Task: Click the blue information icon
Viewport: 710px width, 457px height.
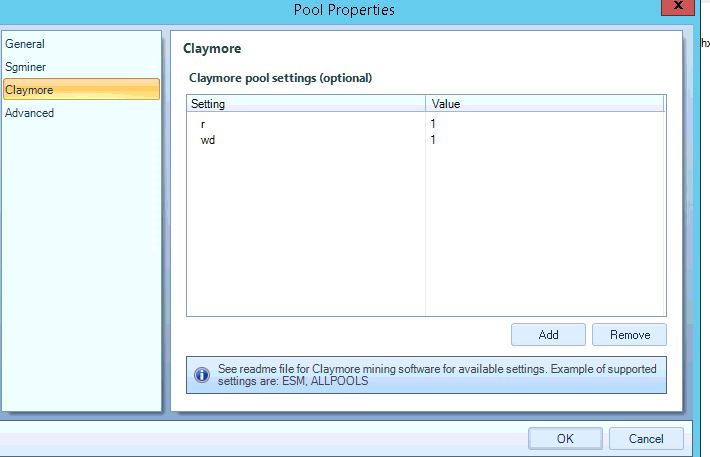Action: tap(202, 375)
